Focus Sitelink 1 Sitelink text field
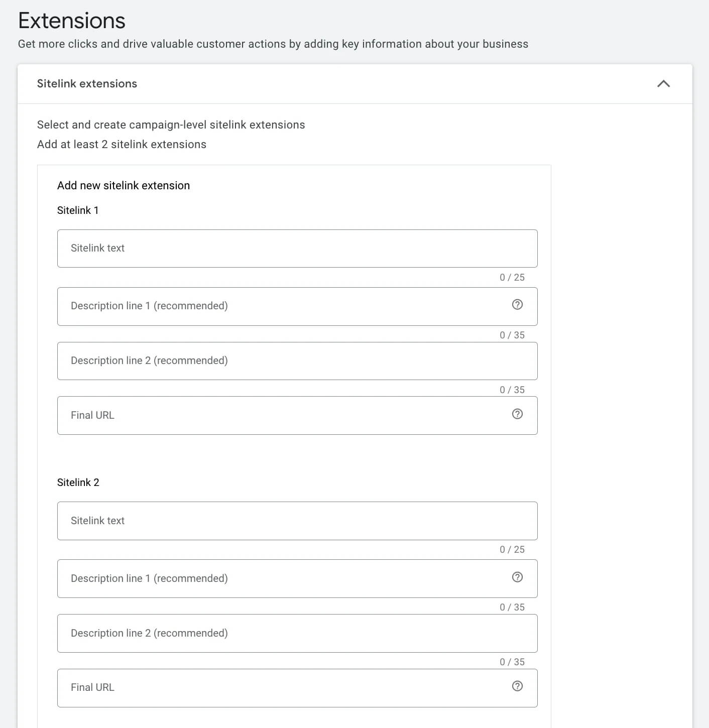The image size is (709, 728). pyautogui.click(x=297, y=249)
